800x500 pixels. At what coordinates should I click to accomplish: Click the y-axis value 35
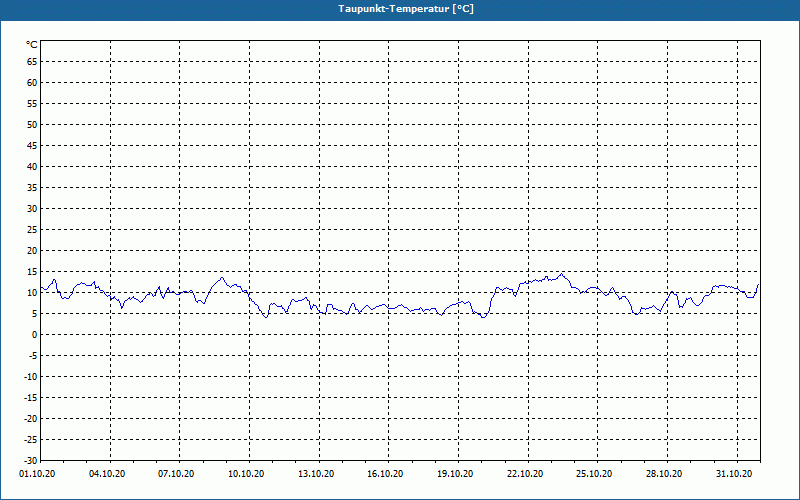coord(32,188)
